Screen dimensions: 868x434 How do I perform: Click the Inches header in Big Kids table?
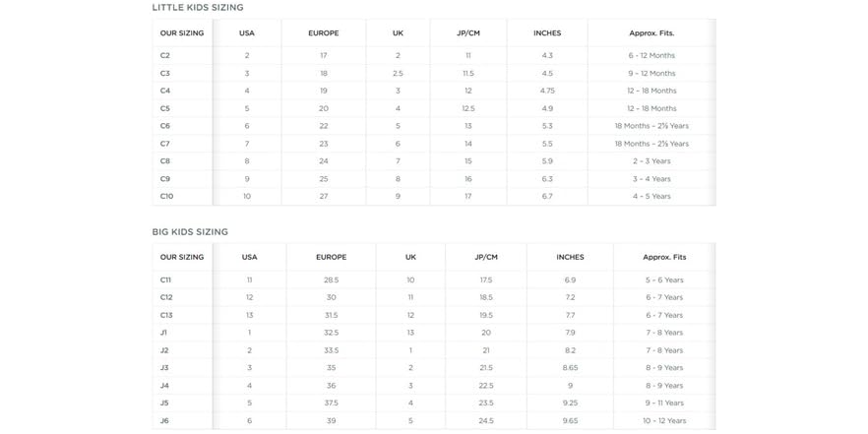pyautogui.click(x=570, y=258)
